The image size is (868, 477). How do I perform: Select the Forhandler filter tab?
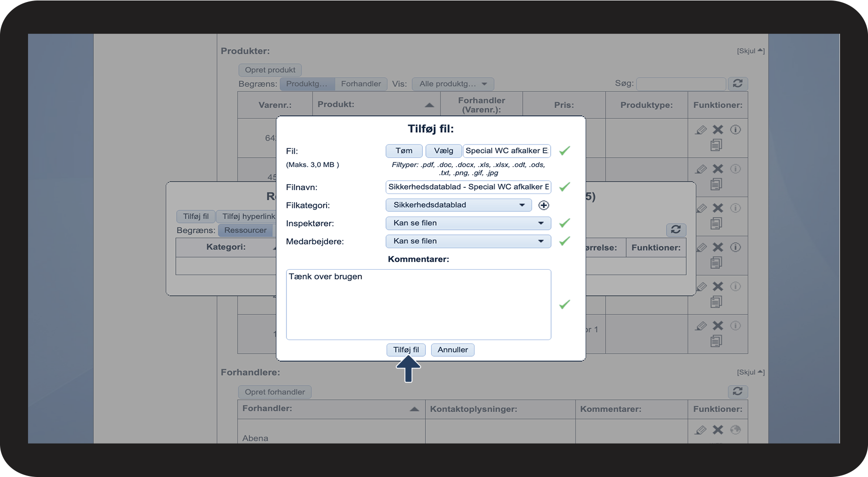tap(361, 84)
